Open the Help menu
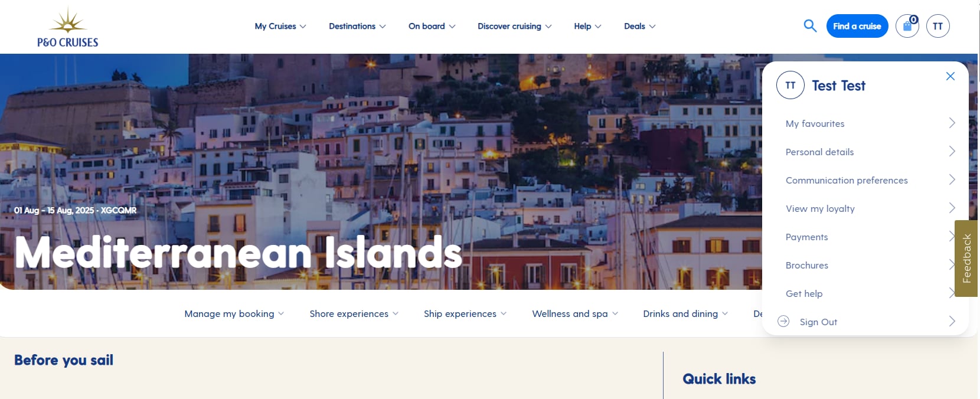980x399 pixels. [587, 26]
